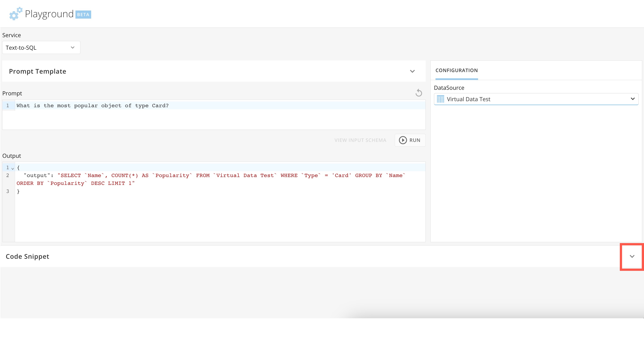This screenshot has height=342, width=644.
Task: Click the RUN button
Action: [410, 140]
